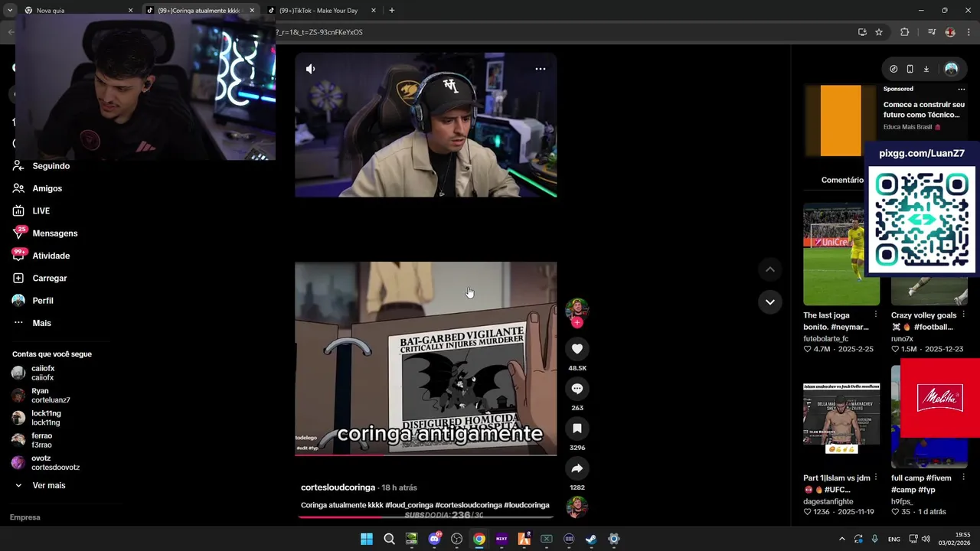Open options for The last joga bonito video
The width and height of the screenshot is (980, 551).
pyautogui.click(x=876, y=315)
